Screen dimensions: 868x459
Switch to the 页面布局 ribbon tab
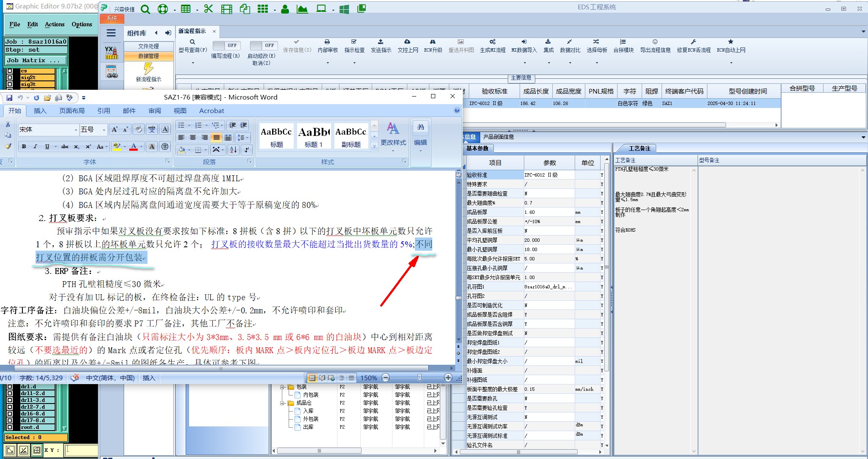(x=72, y=111)
